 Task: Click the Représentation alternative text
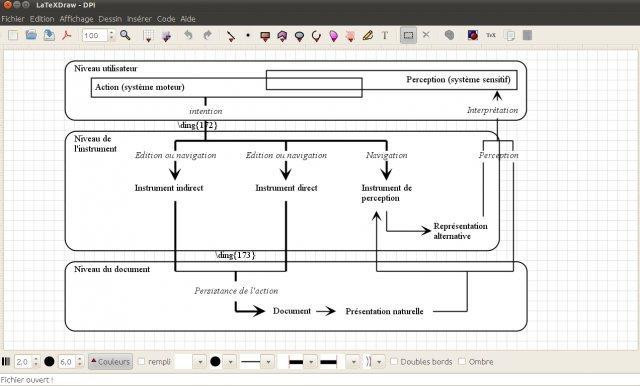tap(460, 231)
